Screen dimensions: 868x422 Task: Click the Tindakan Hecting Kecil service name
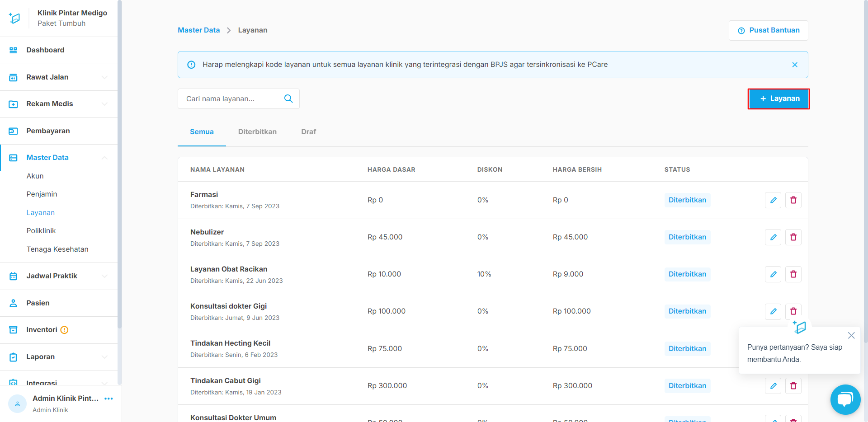click(230, 343)
